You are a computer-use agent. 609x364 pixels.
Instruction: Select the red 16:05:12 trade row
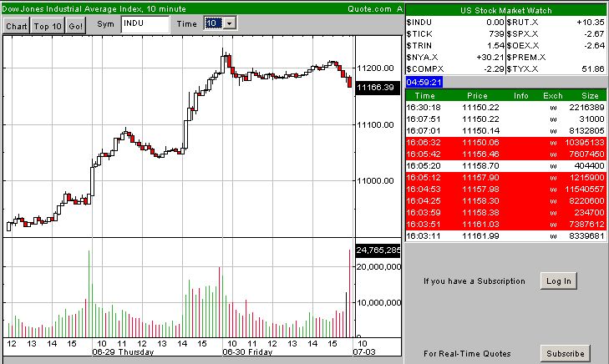tap(505, 177)
